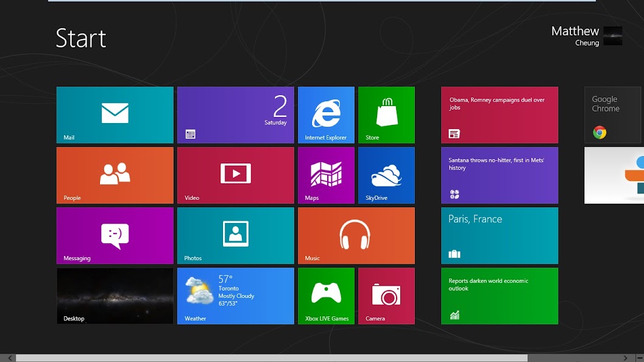Open the Messaging tile

tap(115, 235)
